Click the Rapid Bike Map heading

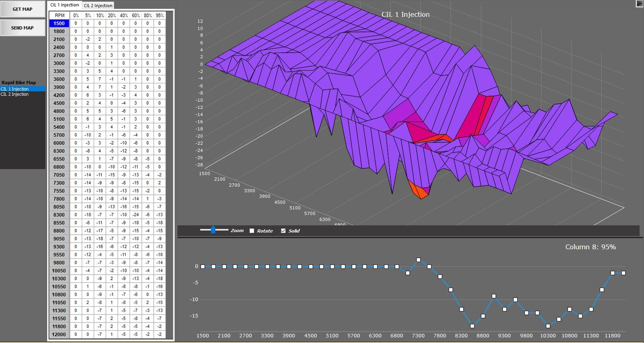point(19,83)
